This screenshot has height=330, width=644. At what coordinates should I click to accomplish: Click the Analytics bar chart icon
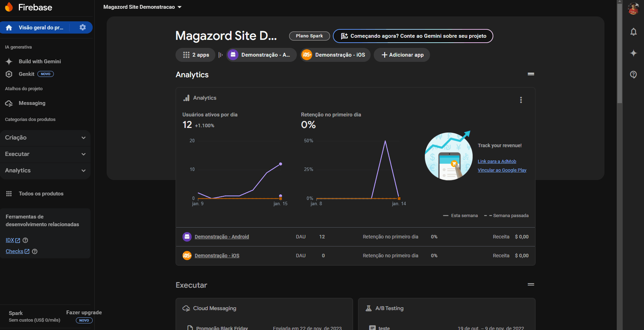click(x=186, y=98)
